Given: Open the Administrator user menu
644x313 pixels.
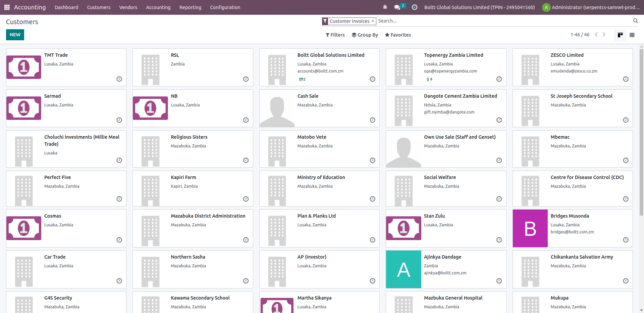Looking at the screenshot, I should [x=591, y=7].
